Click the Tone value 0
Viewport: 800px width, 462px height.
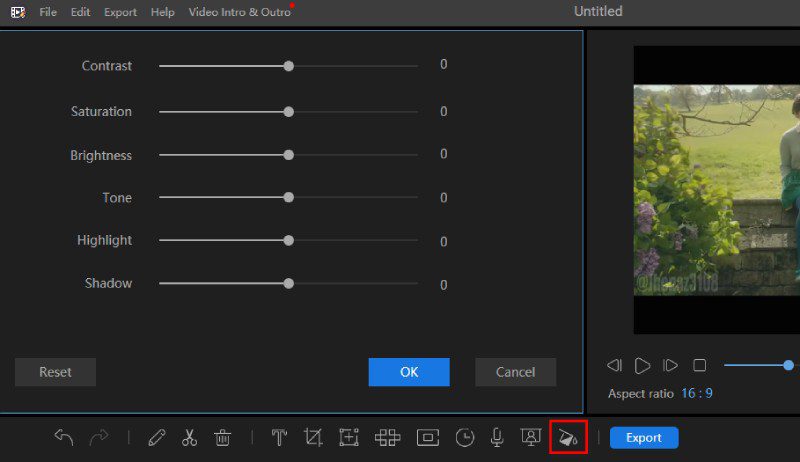pyautogui.click(x=444, y=198)
